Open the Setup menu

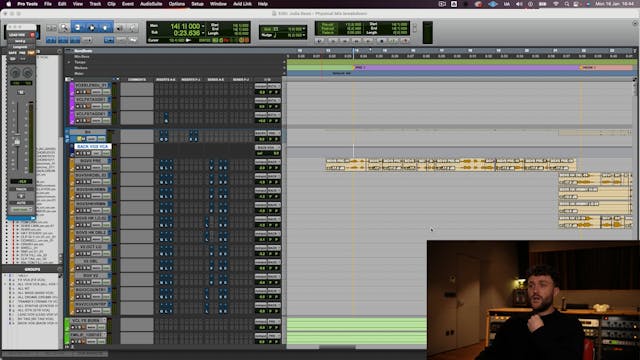coord(197,4)
